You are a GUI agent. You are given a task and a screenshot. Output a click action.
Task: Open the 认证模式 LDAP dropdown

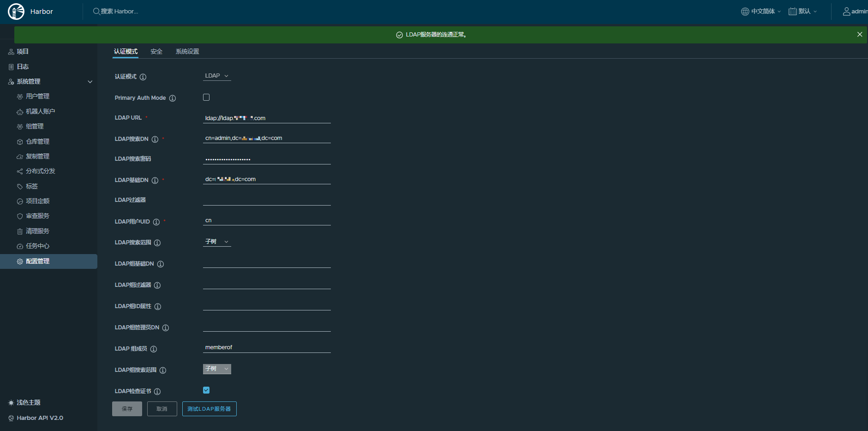(217, 76)
